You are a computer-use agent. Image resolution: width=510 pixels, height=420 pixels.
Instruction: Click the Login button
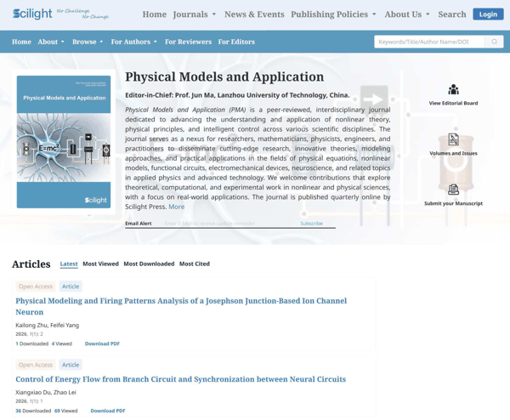tap(488, 14)
